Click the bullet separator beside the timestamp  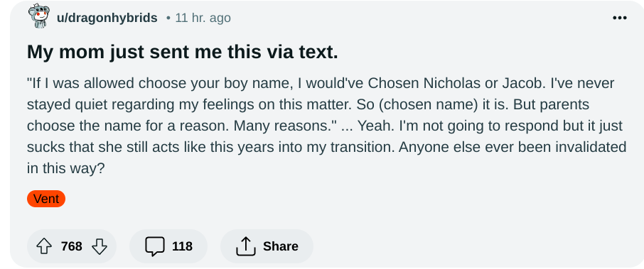tap(168, 18)
